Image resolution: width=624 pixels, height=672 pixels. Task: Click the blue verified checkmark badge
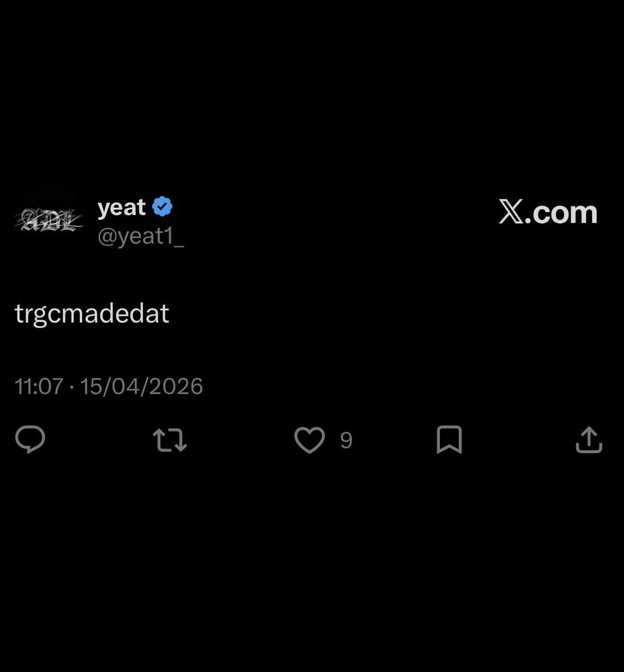click(162, 207)
